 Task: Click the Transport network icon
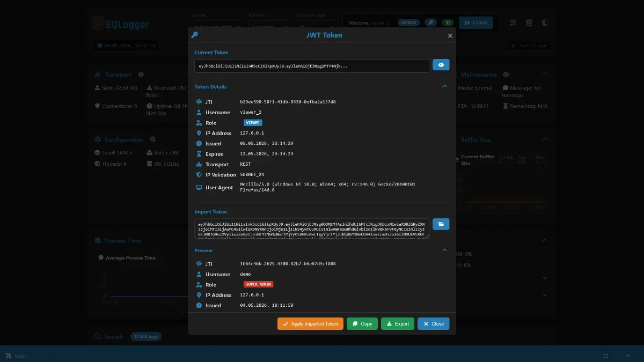[x=199, y=165]
